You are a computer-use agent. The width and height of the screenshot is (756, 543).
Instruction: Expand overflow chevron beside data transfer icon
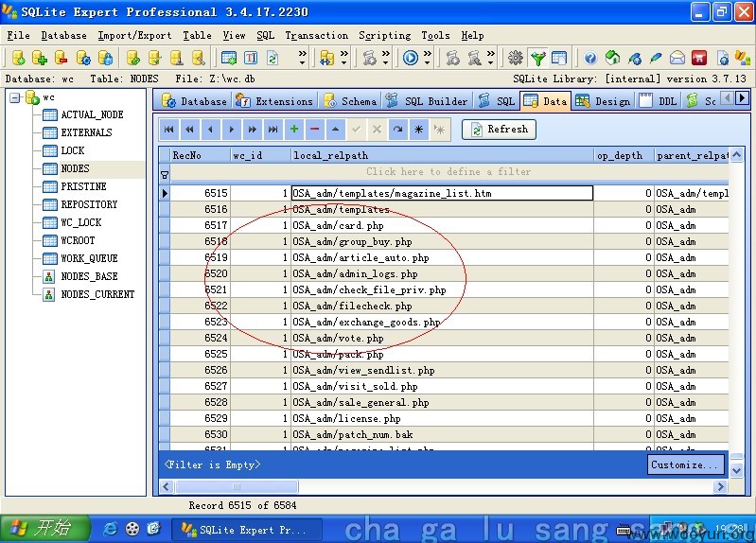point(343,58)
